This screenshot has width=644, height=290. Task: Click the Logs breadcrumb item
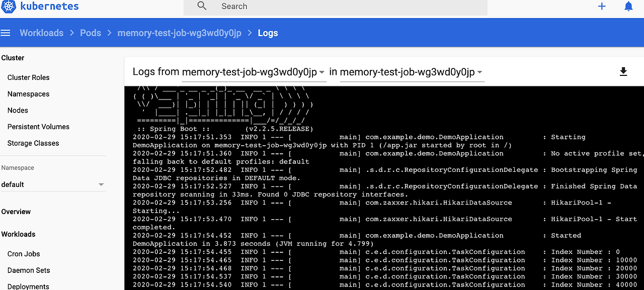pos(268,33)
